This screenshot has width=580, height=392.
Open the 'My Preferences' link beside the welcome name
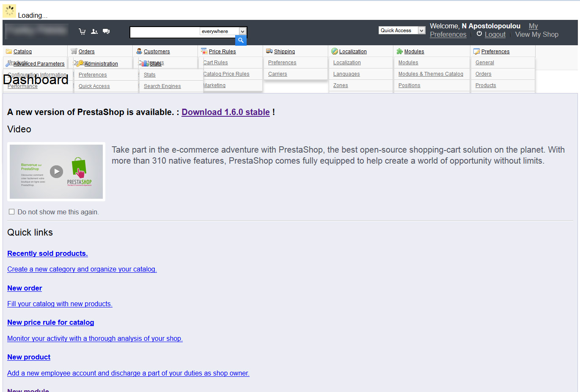[448, 35]
